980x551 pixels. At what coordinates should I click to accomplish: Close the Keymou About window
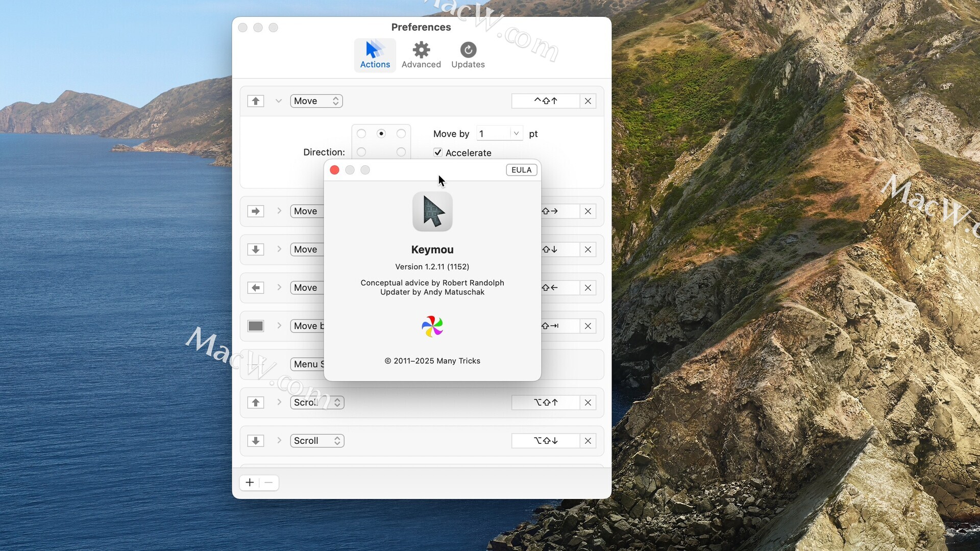pos(335,170)
